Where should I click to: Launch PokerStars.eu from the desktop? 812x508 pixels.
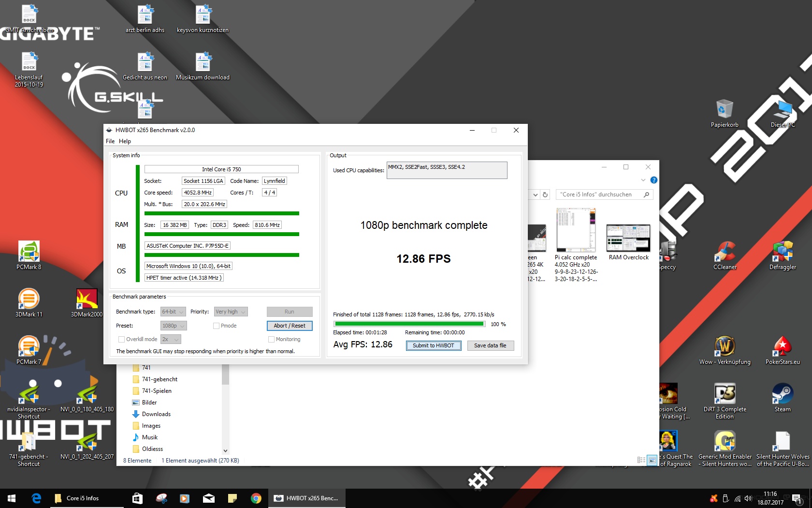783,350
